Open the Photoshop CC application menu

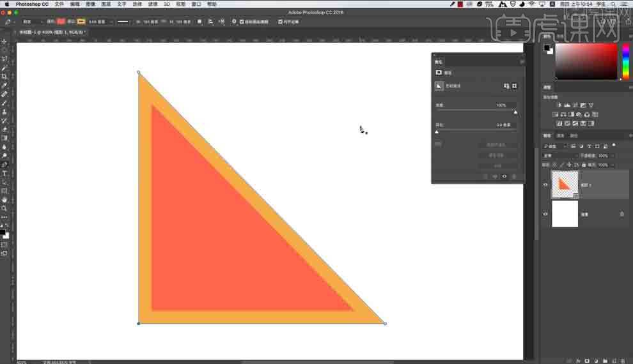32,4
